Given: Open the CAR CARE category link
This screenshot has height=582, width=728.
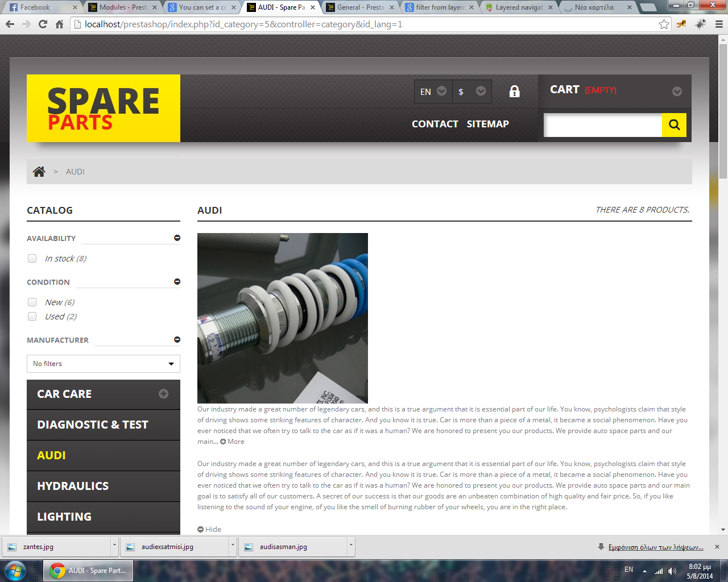Looking at the screenshot, I should (x=64, y=394).
